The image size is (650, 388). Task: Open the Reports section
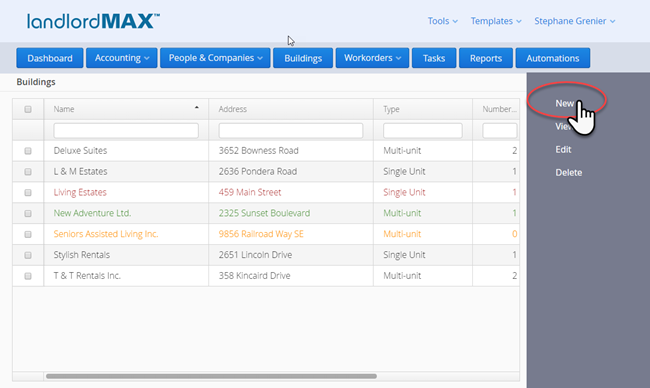[486, 58]
